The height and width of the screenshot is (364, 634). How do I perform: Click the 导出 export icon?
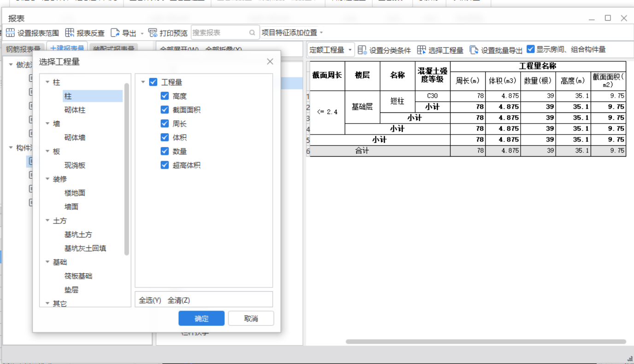[x=115, y=33]
